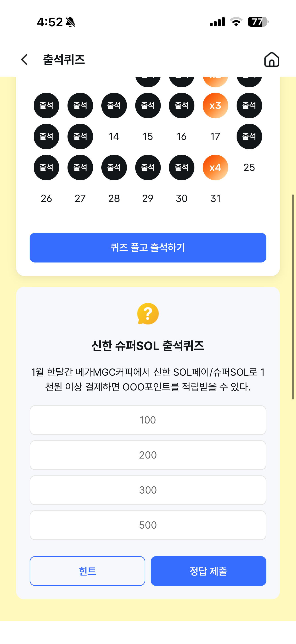Tap the orange x4 bonus badge
The image size is (296, 644).
click(x=215, y=168)
